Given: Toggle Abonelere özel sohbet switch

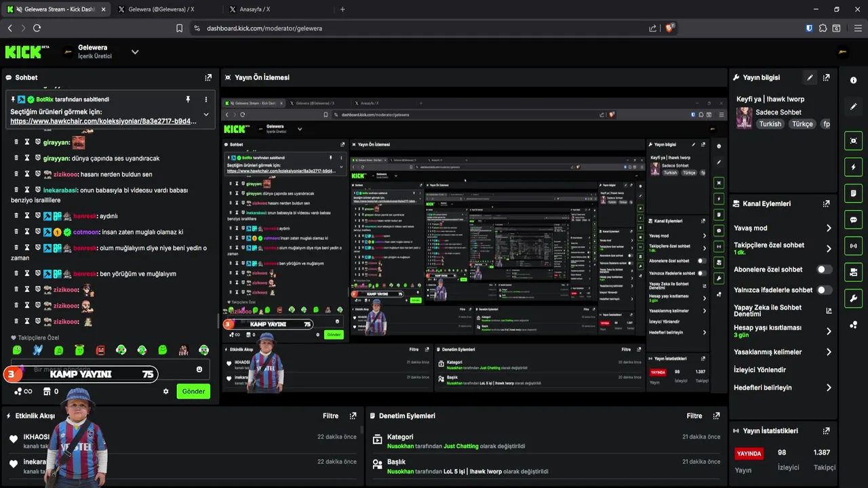Looking at the screenshot, I should pos(824,270).
